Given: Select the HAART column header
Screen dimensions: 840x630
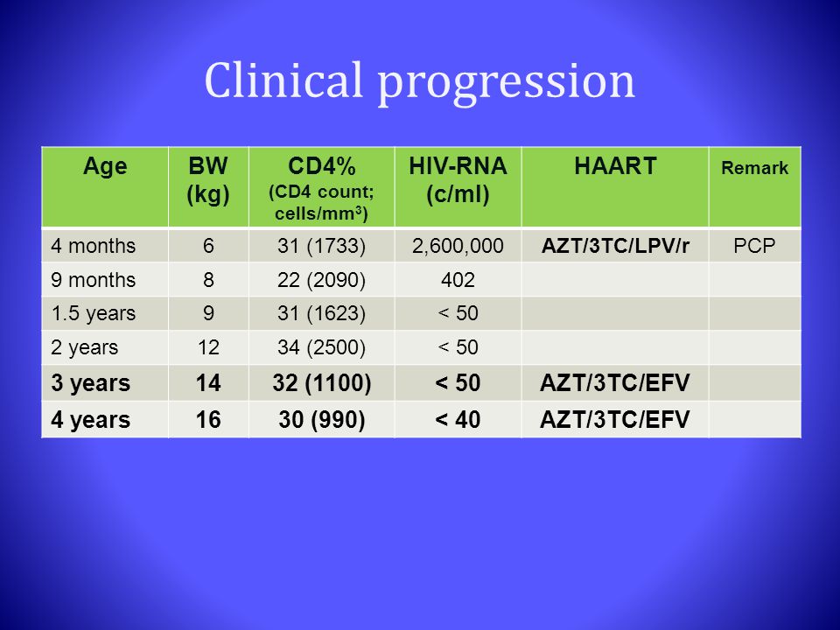Looking at the screenshot, I should (615, 186).
